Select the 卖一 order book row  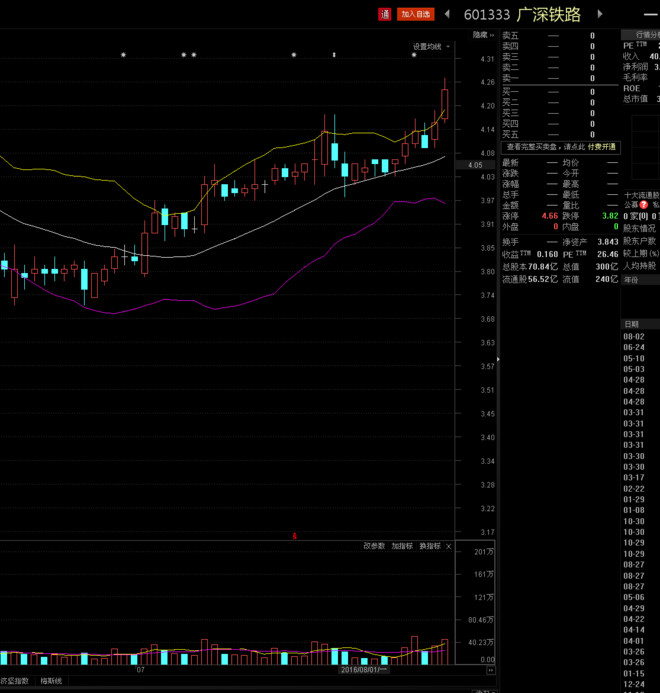(x=560, y=78)
